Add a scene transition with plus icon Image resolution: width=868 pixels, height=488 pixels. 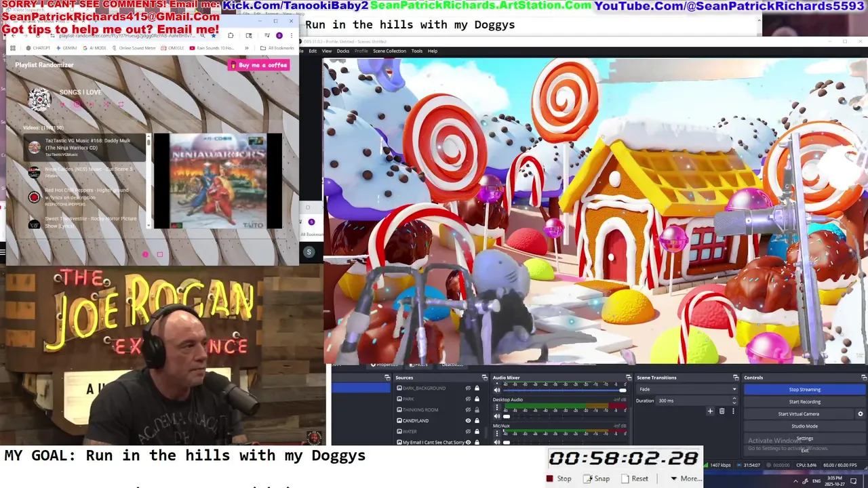tap(710, 411)
